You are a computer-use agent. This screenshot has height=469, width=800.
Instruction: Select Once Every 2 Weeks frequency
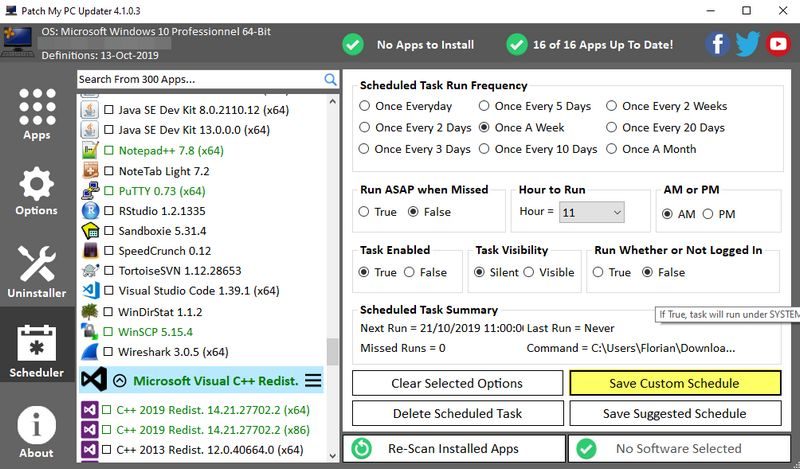614,106
